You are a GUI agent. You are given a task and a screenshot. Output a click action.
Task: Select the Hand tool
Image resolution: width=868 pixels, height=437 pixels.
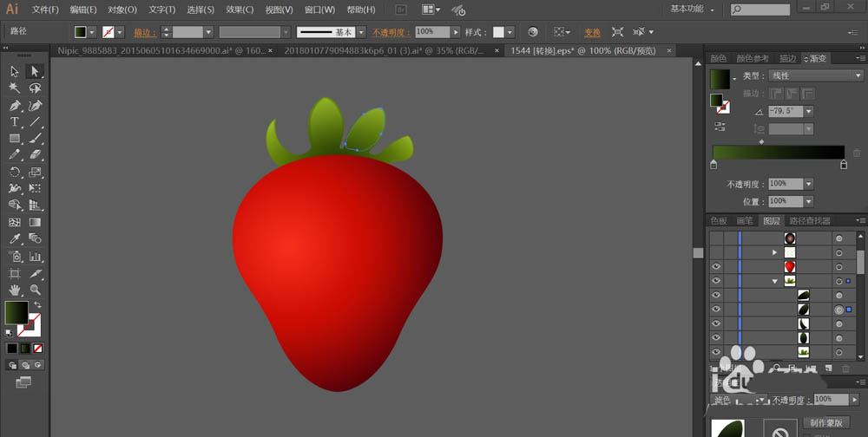[x=15, y=290]
